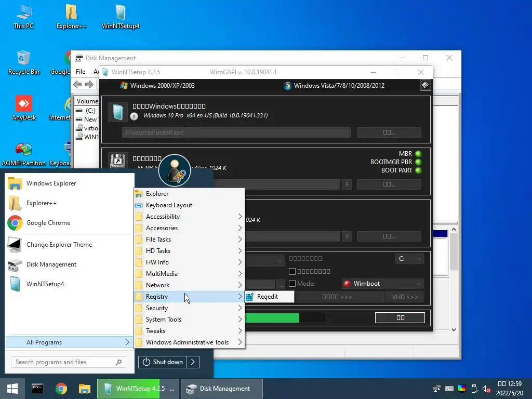Click the BOOTMGR PBR green status light

[x=418, y=162]
